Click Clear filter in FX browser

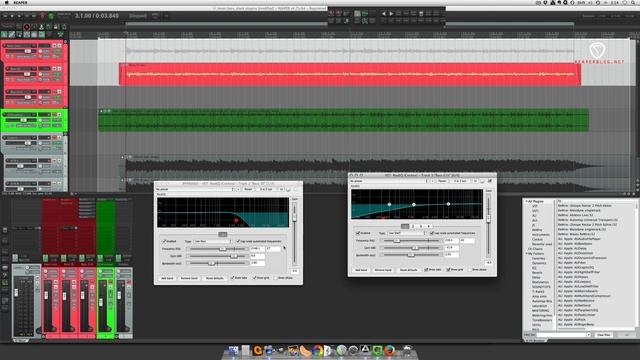click(604, 335)
